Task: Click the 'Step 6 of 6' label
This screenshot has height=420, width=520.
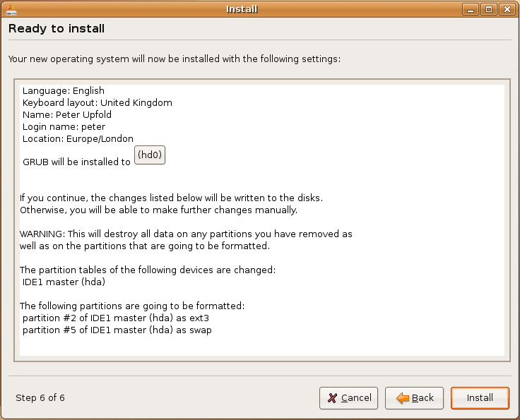Action: pos(40,398)
